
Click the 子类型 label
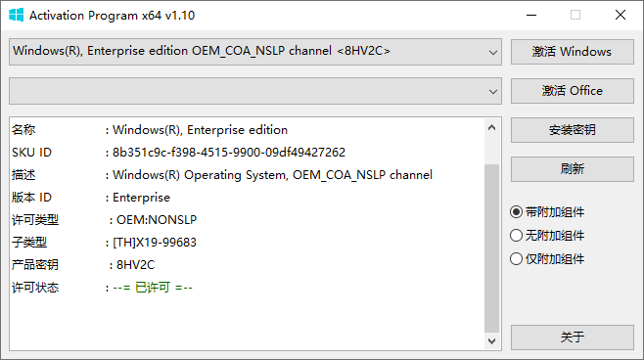tap(29, 243)
